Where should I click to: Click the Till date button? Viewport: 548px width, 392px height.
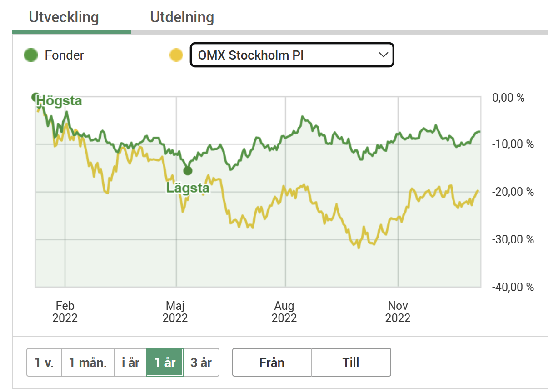click(x=351, y=362)
